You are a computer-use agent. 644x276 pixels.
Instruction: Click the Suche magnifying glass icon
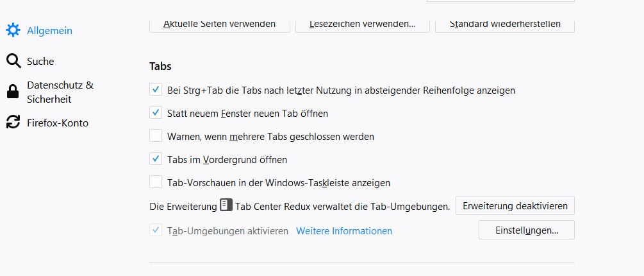click(13, 61)
